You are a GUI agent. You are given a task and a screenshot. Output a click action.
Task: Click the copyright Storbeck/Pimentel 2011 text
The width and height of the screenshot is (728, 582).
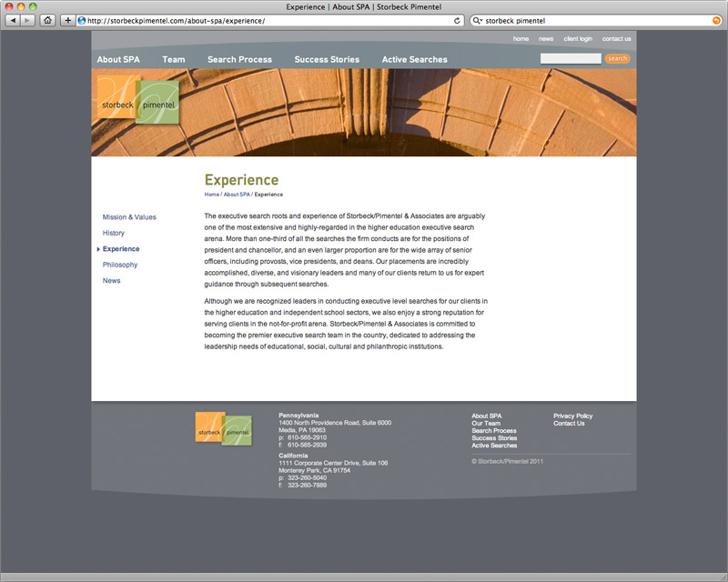(507, 461)
